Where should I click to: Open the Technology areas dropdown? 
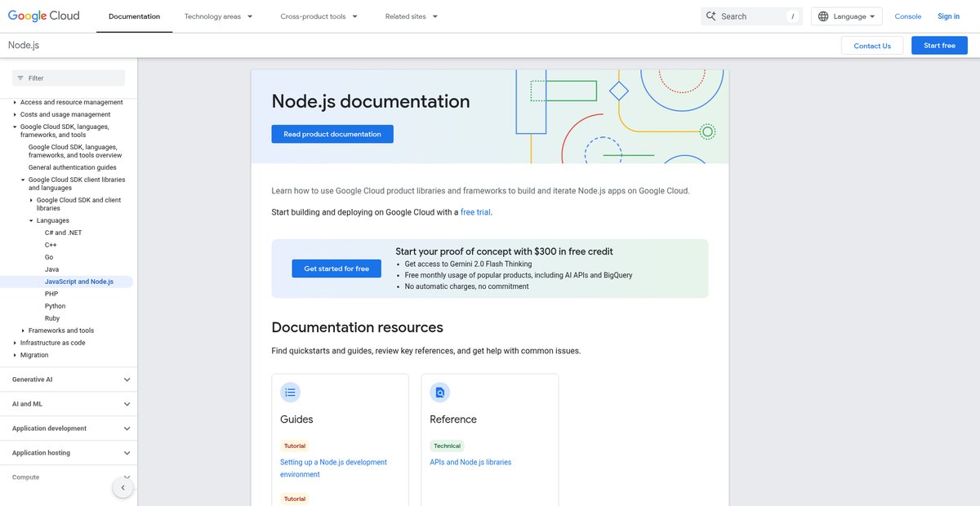(x=218, y=16)
